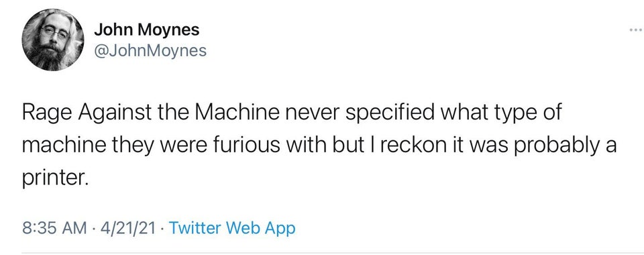This screenshot has width=644, height=255.
Task: Open the Twitter Web App source link
Action: click(232, 227)
